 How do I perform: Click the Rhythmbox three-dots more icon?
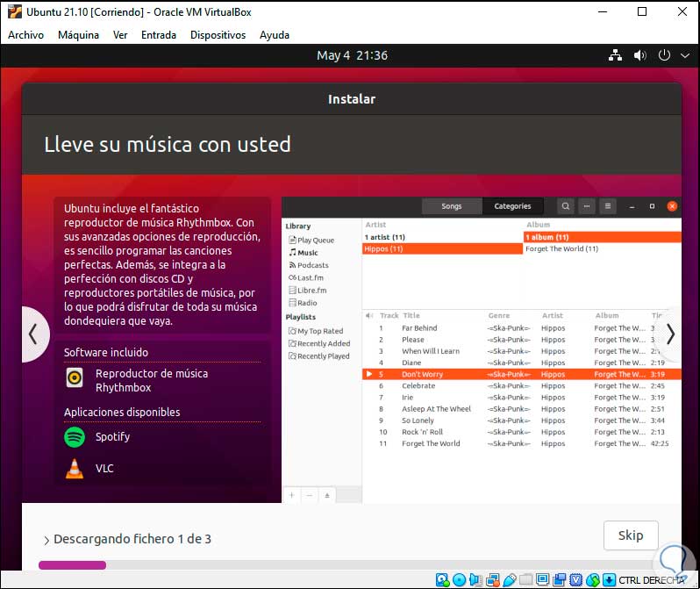(587, 206)
